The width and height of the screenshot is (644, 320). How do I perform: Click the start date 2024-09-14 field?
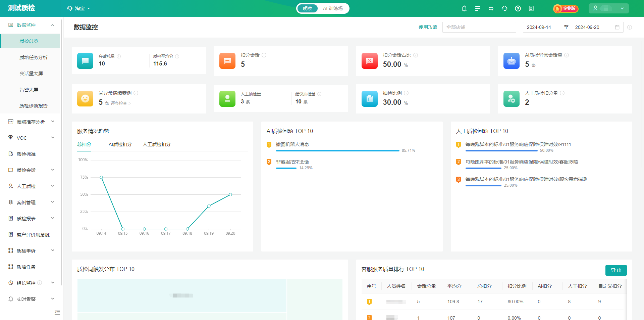pos(539,27)
